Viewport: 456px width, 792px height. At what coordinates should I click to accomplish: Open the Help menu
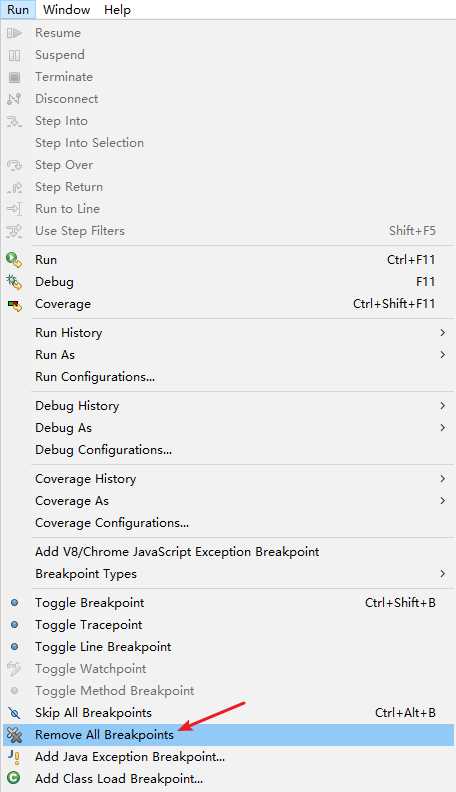tap(117, 10)
